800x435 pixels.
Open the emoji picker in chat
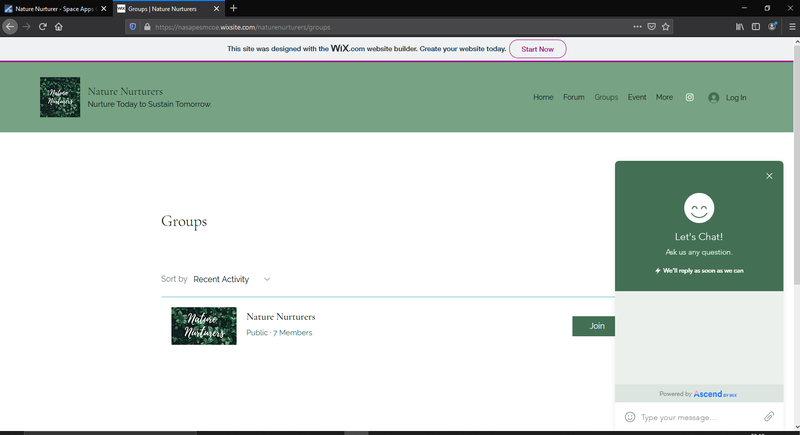point(630,417)
